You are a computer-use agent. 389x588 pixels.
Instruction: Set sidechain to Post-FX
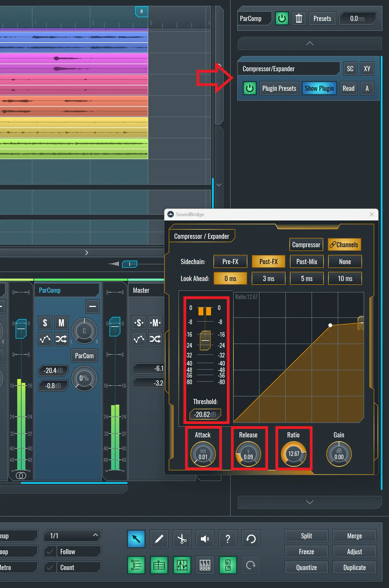coord(268,262)
